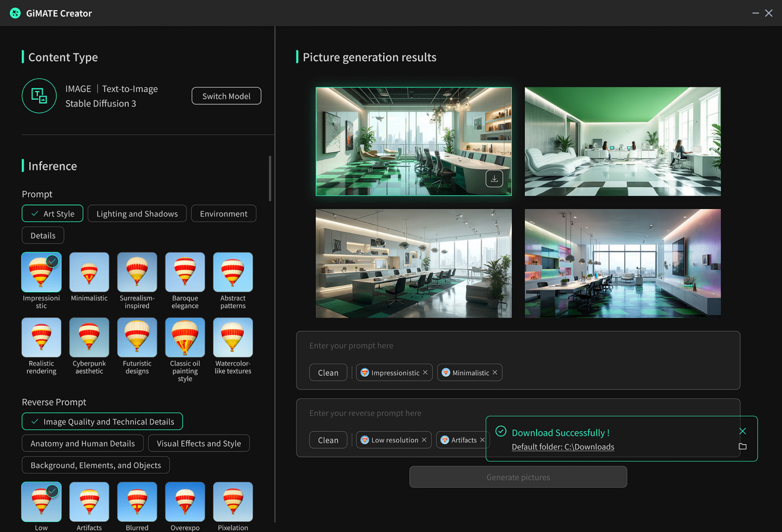Select the Cyberpunk aesthetic style icon
Image resolution: width=782 pixels, height=532 pixels.
(89, 338)
